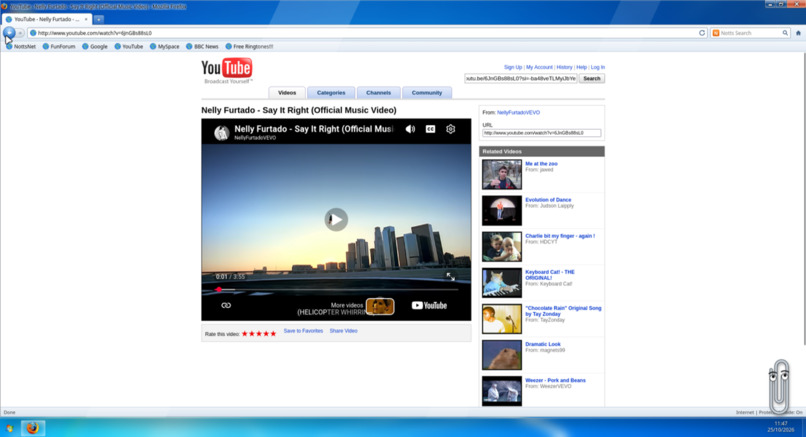Viewport: 806px width, 437px height.
Task: Click the Notts Search input box
Action: 750,33
